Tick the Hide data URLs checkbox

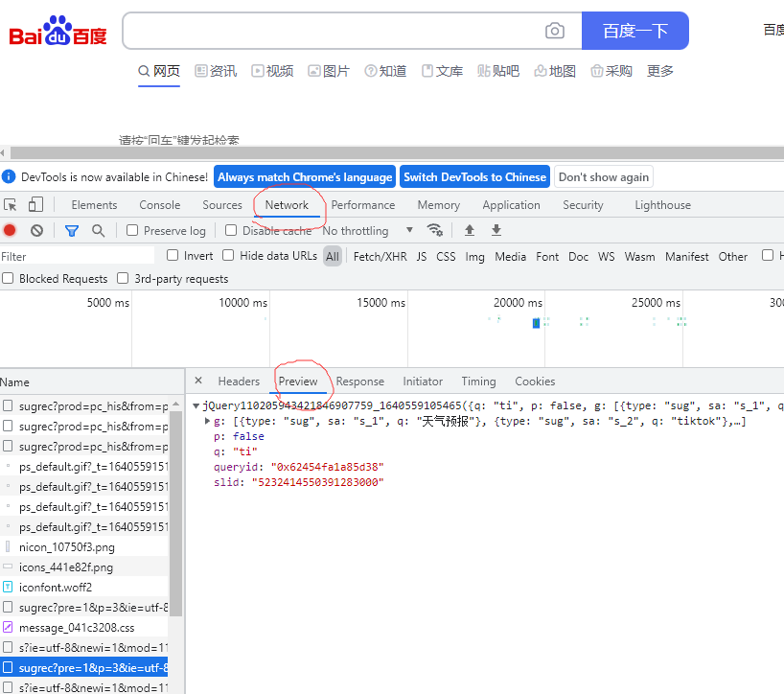[x=228, y=255]
